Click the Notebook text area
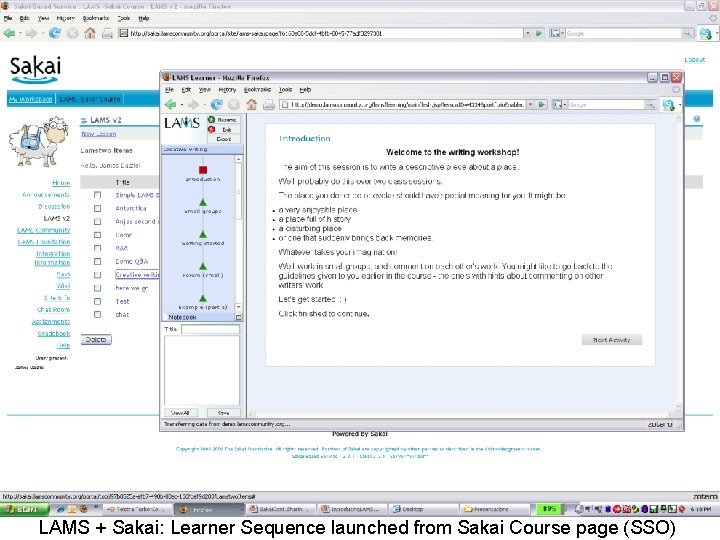 coord(202,371)
